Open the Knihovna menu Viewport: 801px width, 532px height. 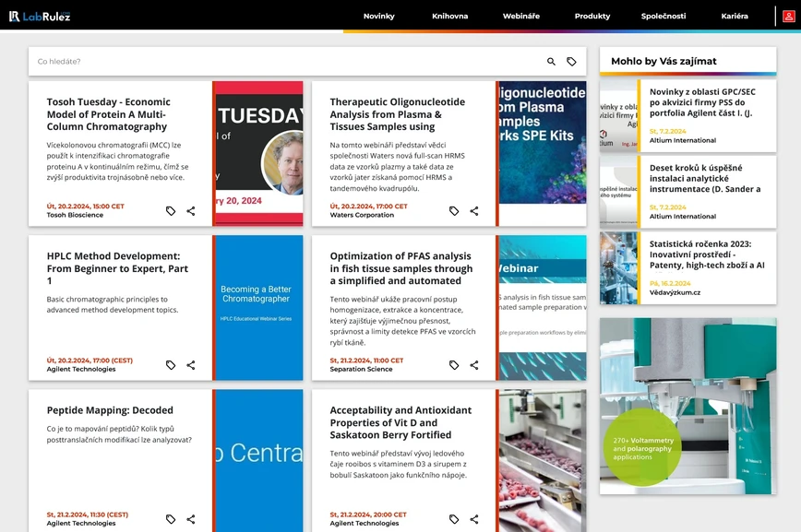tap(450, 16)
